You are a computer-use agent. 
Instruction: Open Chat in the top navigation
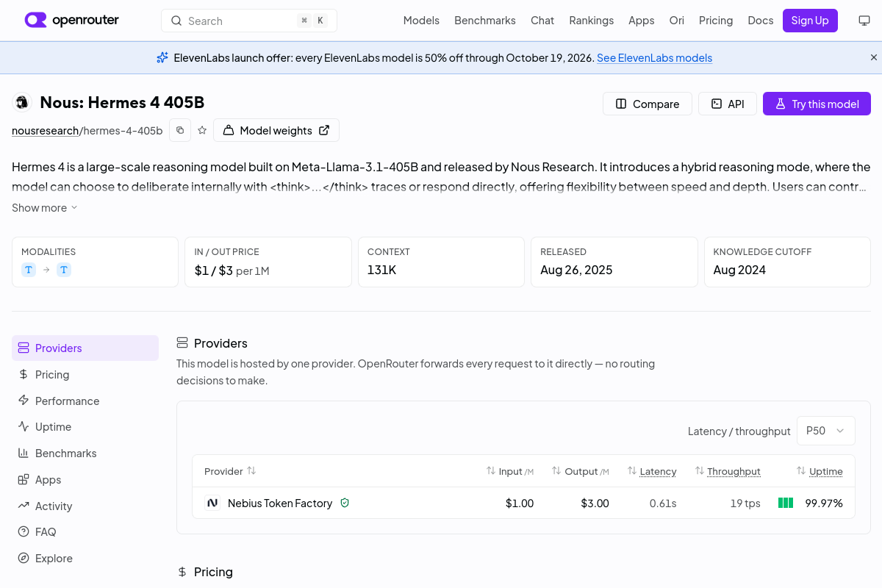542,21
